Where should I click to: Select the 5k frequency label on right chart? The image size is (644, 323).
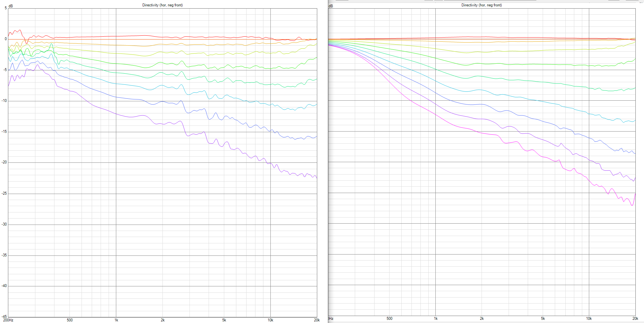coord(543,319)
